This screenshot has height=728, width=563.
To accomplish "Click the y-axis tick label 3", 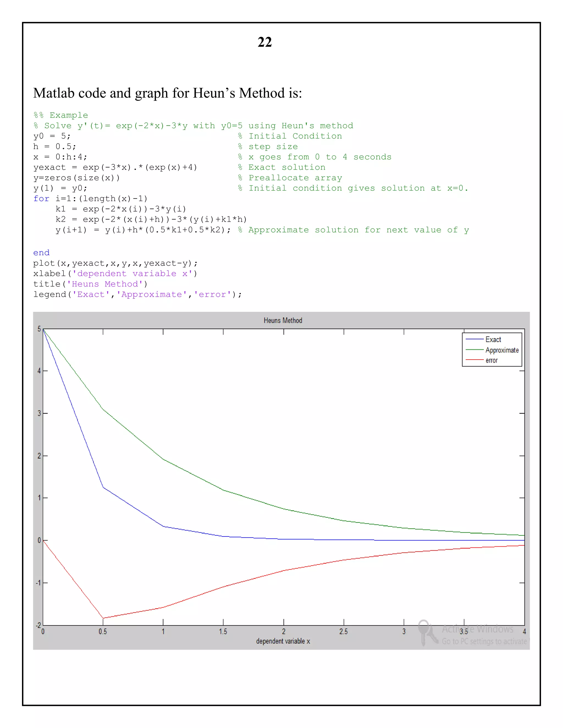I will click(x=39, y=413).
